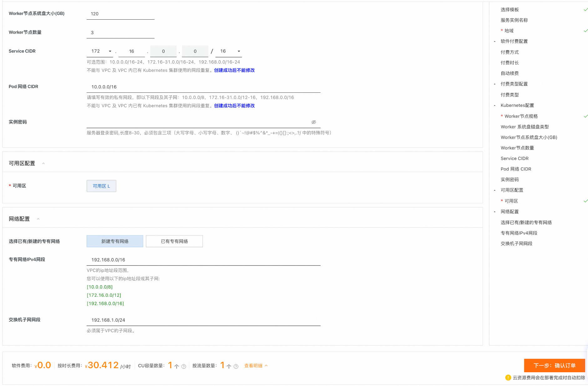Jump to 服务实例名称 in sidebar
The width and height of the screenshot is (588, 386).
pos(514,20)
